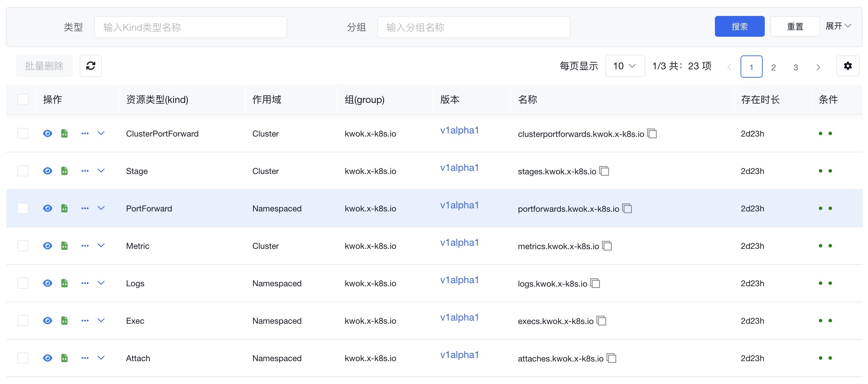Select the PortForward row checkbox
The width and height of the screenshot is (868, 384).
tap(23, 208)
